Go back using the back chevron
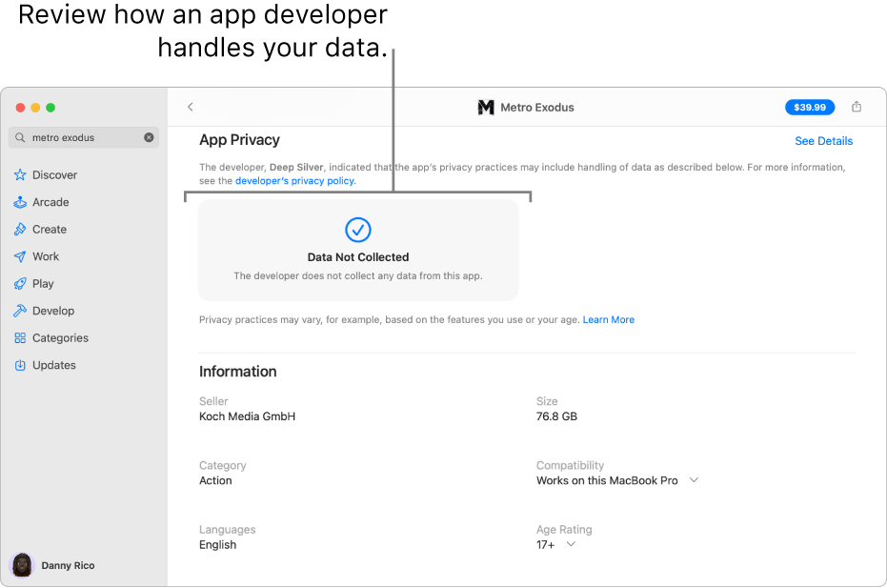The width and height of the screenshot is (887, 588). 191,107
